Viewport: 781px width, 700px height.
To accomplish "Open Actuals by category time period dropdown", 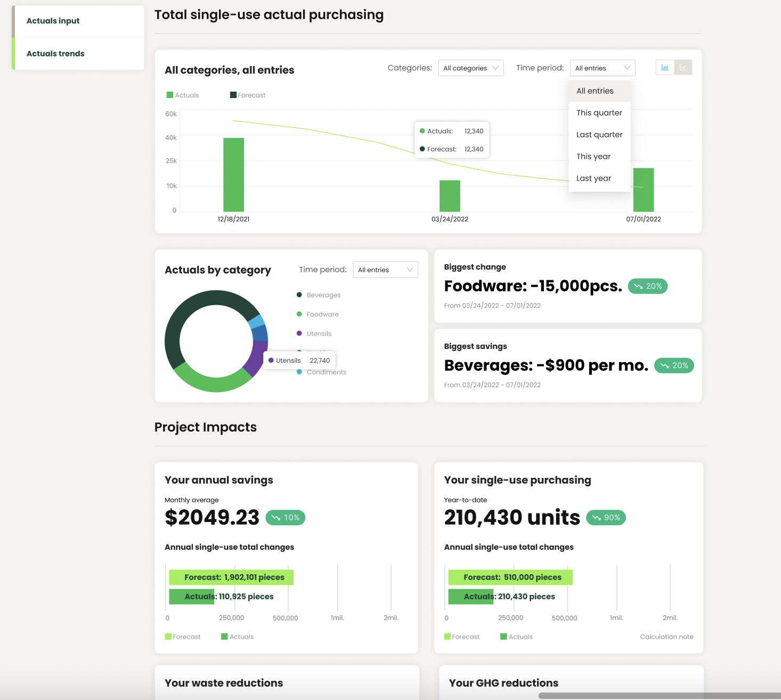I will click(x=385, y=270).
